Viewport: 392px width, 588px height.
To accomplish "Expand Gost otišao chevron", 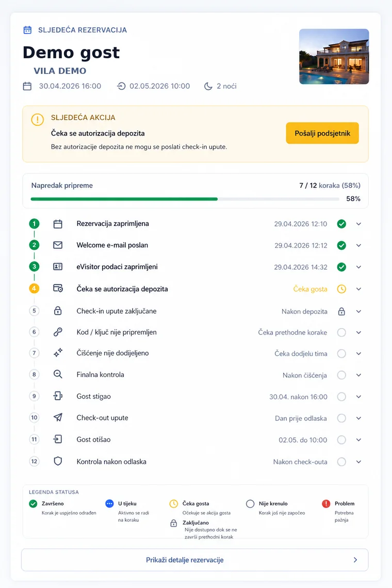I will [x=358, y=440].
